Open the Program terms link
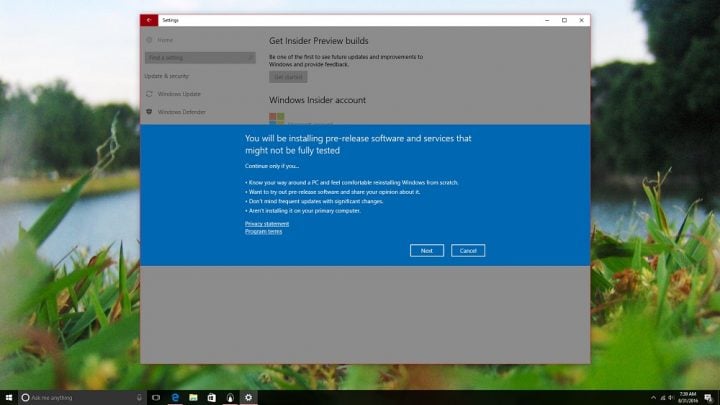The image size is (720, 405). coord(264,231)
